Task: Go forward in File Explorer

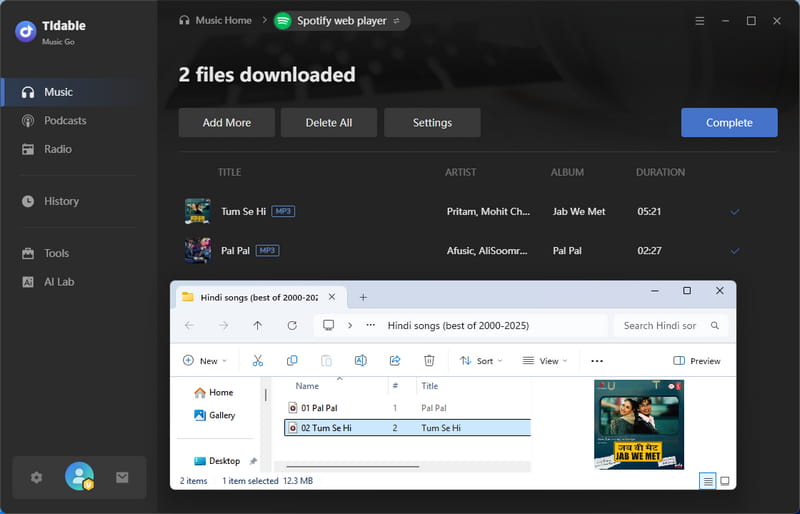Action: click(223, 326)
